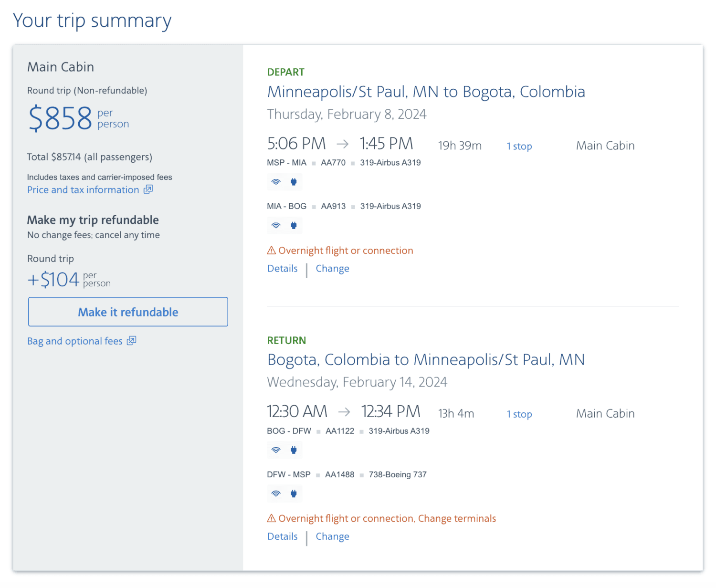
Task: Expand the 1 stop details on the return flight
Action: (519, 414)
